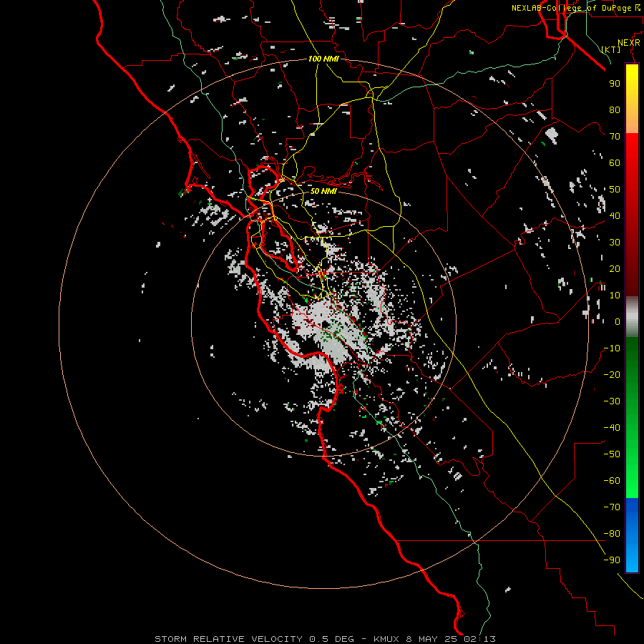The height and width of the screenshot is (644, 644).
Task: Click the "-70" scale label
Action: pyautogui.click(x=612, y=507)
